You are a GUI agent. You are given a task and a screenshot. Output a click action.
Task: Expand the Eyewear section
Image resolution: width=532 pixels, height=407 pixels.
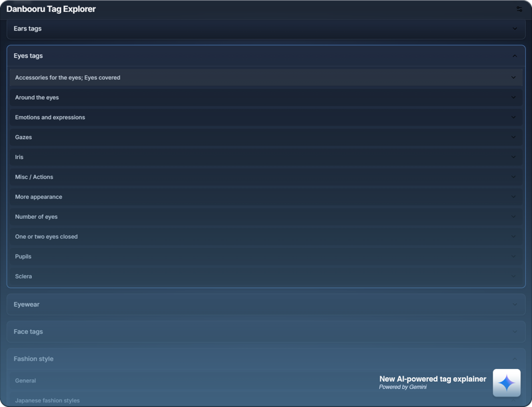(x=266, y=305)
